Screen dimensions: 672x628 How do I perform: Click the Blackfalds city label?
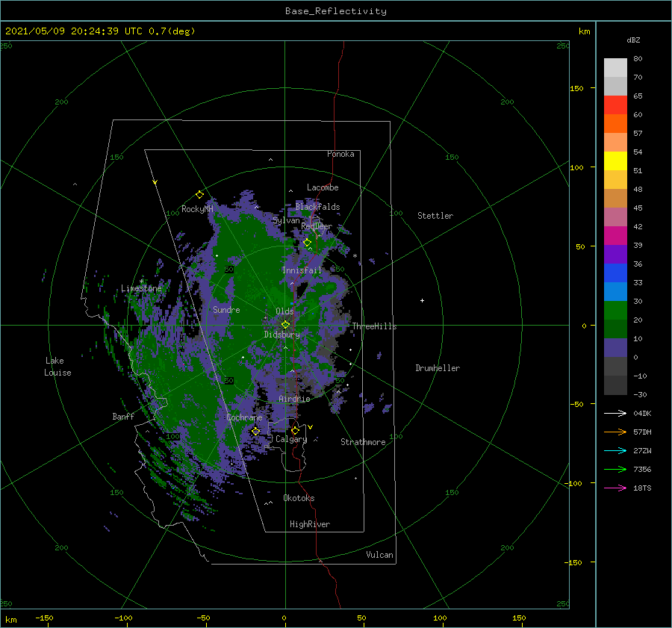click(x=317, y=207)
